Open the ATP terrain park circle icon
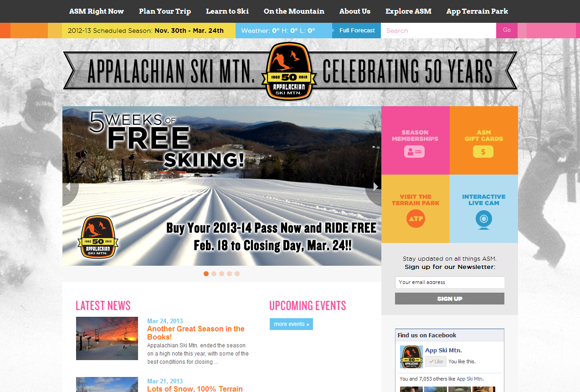The image size is (580, 392). (416, 219)
